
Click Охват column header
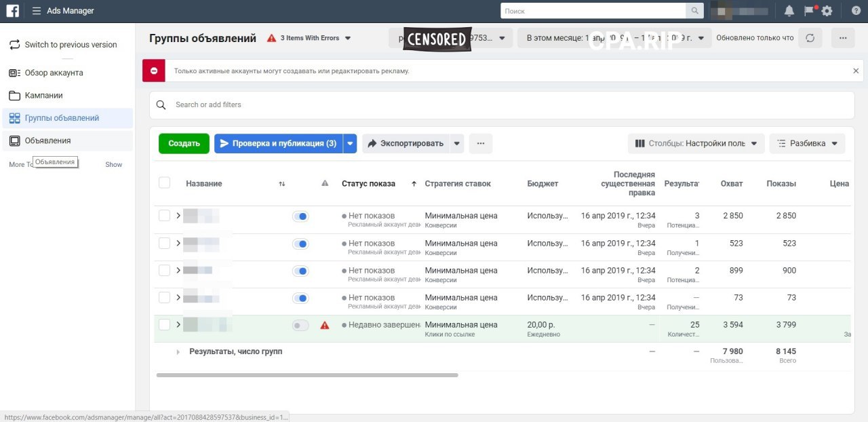coord(732,183)
